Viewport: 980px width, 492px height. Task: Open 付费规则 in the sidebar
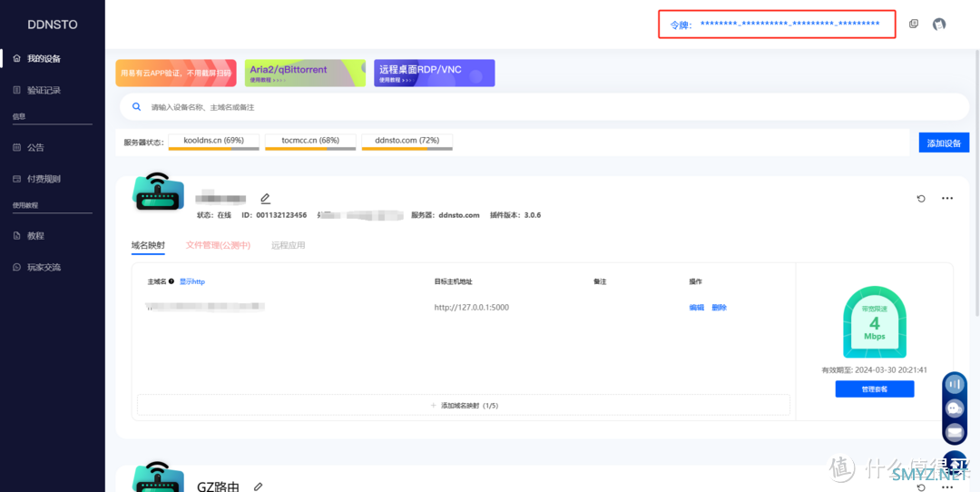point(44,179)
